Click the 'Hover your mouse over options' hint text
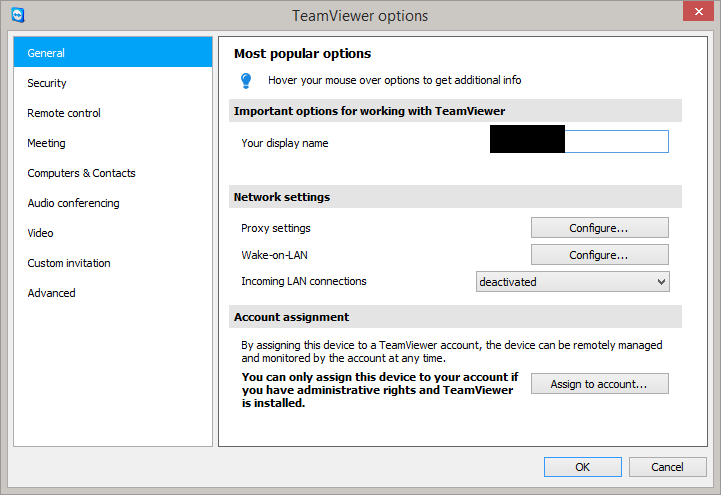This screenshot has width=721, height=495. click(x=395, y=80)
